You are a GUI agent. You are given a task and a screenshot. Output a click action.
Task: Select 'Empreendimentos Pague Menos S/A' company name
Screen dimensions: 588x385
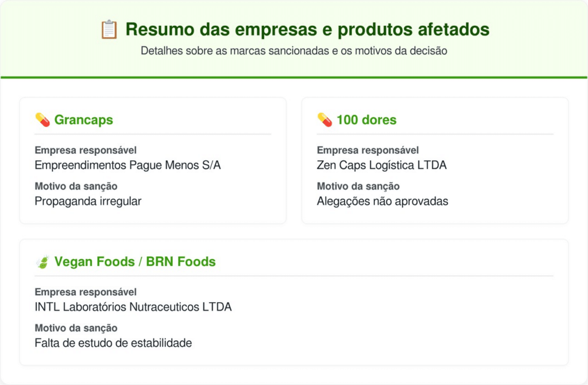[127, 165]
